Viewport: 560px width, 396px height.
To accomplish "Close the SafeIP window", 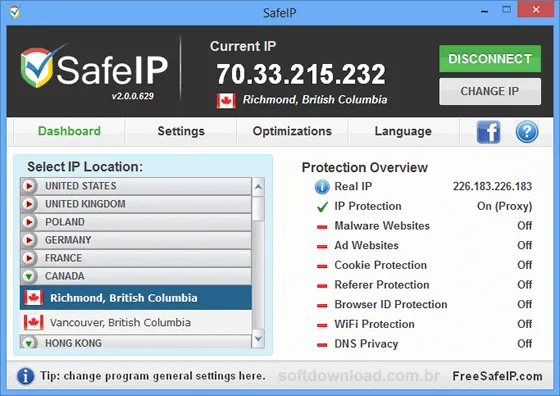I will [536, 10].
